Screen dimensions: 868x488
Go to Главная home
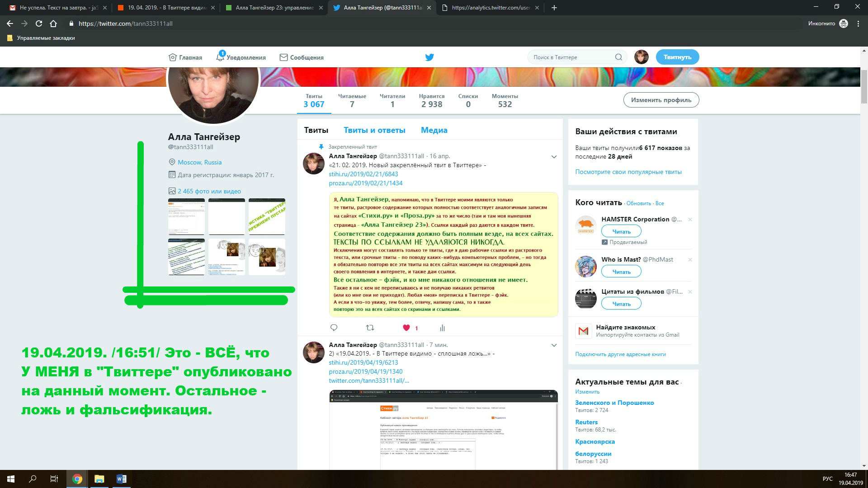[185, 57]
